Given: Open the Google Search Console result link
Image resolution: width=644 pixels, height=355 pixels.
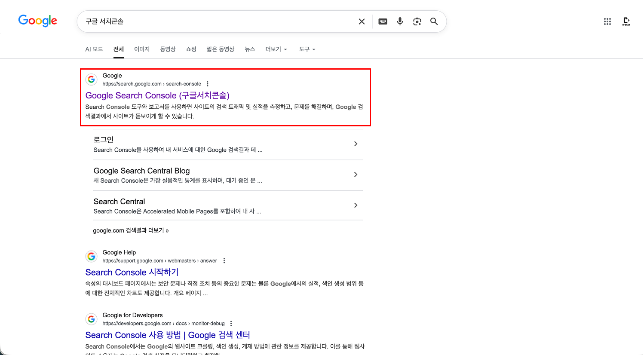Looking at the screenshot, I should (x=157, y=95).
